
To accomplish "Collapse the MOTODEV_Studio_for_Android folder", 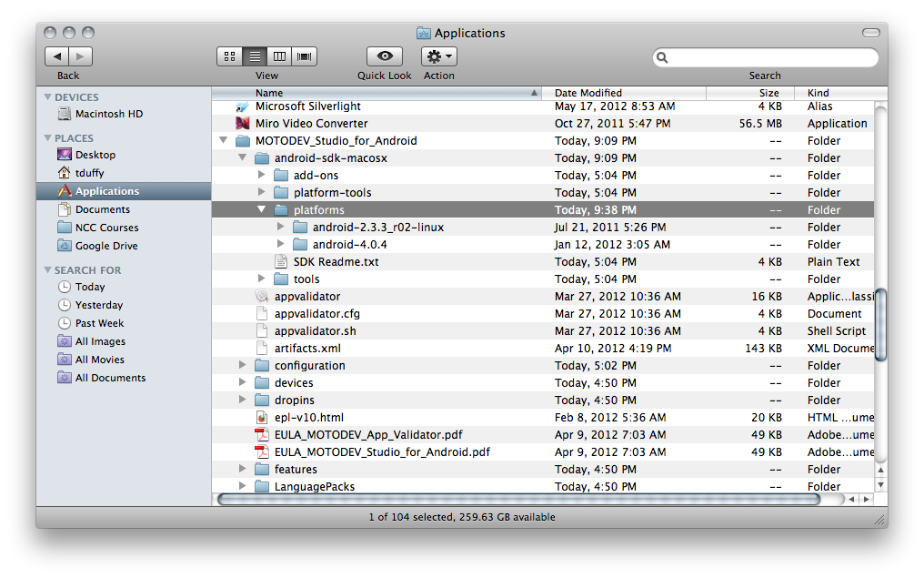I will click(224, 140).
